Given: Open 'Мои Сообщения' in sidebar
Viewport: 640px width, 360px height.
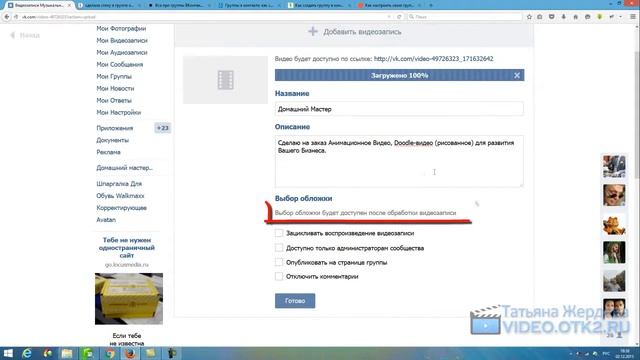Looking at the screenshot, I should point(120,64).
